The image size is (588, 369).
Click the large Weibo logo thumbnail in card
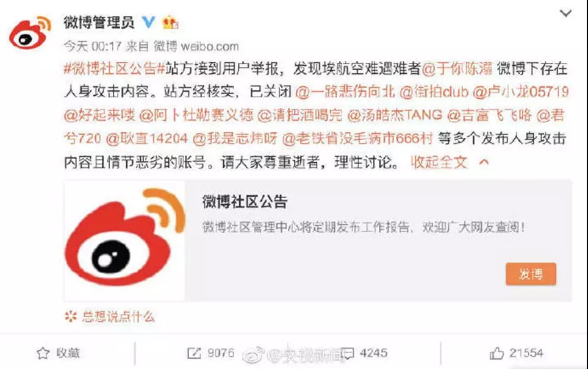tap(124, 240)
